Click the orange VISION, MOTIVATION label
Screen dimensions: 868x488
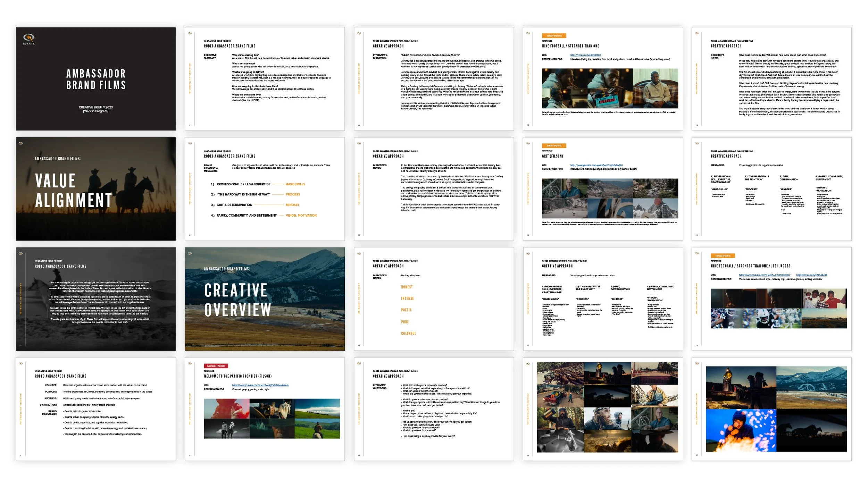coord(301,216)
